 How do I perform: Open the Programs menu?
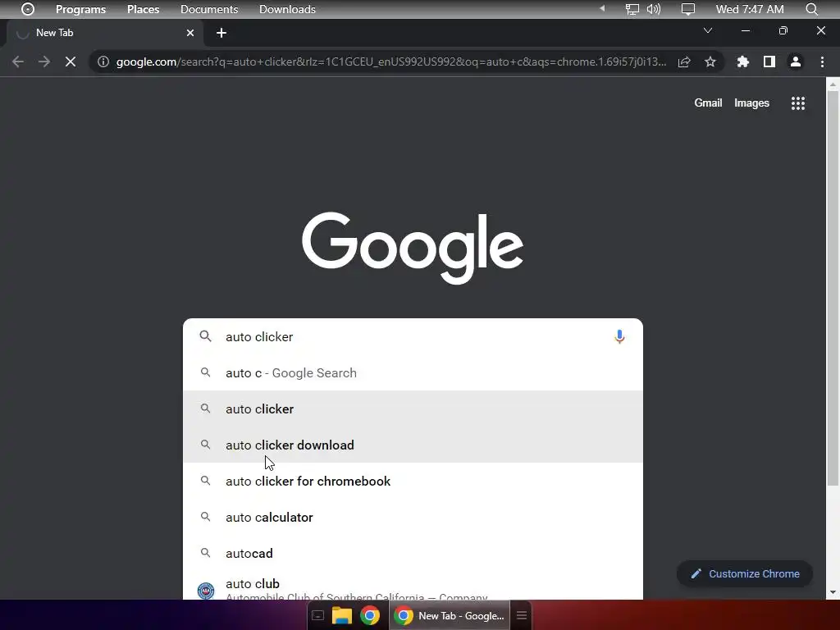[81, 9]
